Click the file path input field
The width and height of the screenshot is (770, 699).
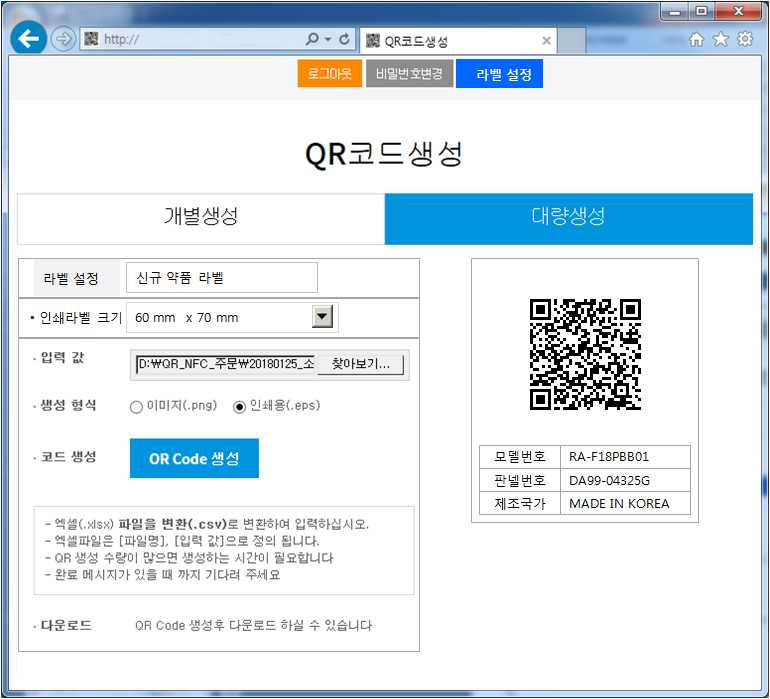coord(225,364)
